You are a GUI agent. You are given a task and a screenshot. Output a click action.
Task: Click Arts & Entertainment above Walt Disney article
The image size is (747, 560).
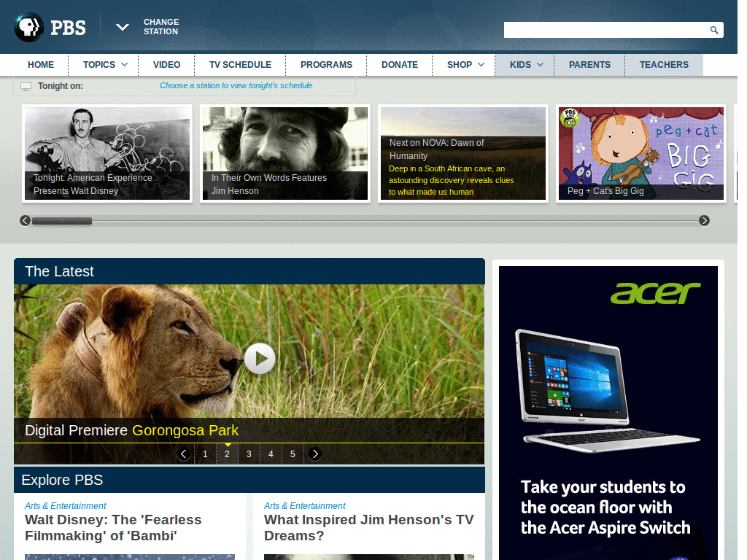pos(65,506)
